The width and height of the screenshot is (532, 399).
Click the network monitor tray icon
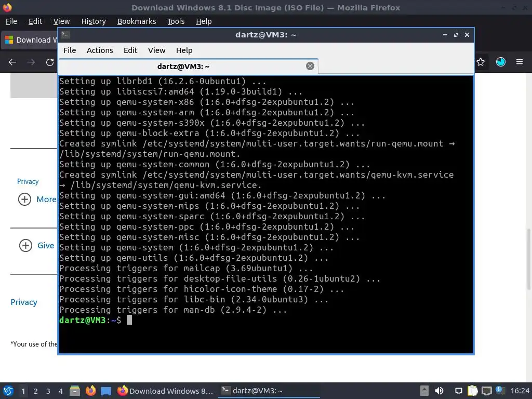pos(486,391)
